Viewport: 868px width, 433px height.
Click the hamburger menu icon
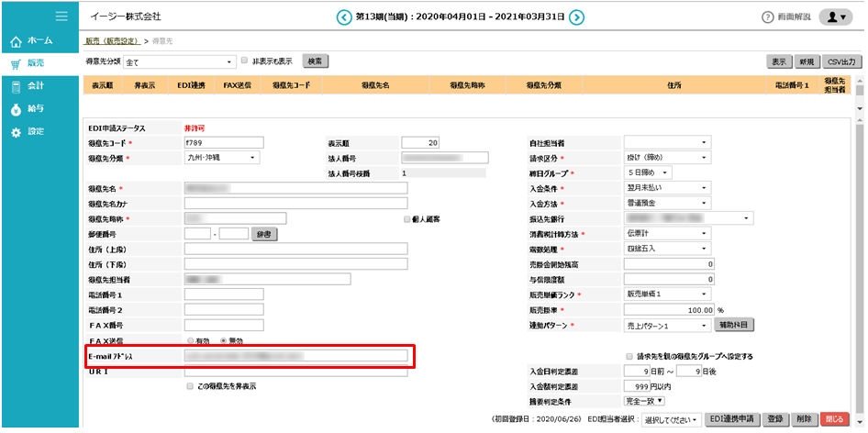coord(61,17)
